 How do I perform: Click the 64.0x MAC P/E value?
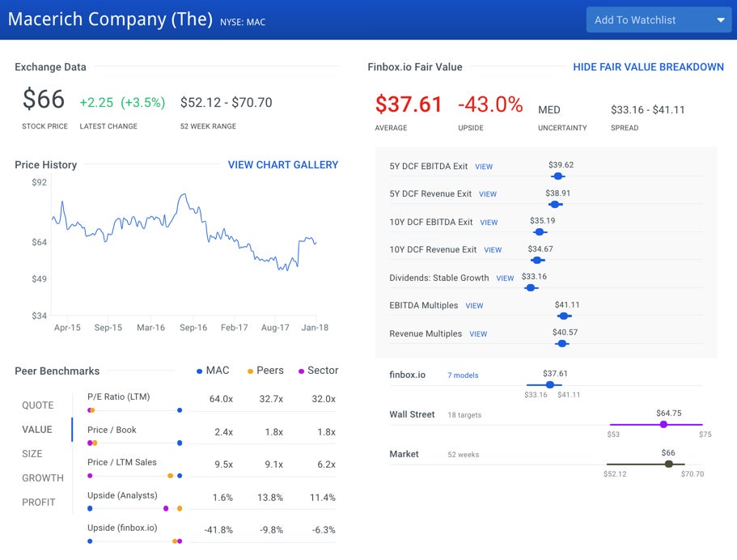point(221,399)
